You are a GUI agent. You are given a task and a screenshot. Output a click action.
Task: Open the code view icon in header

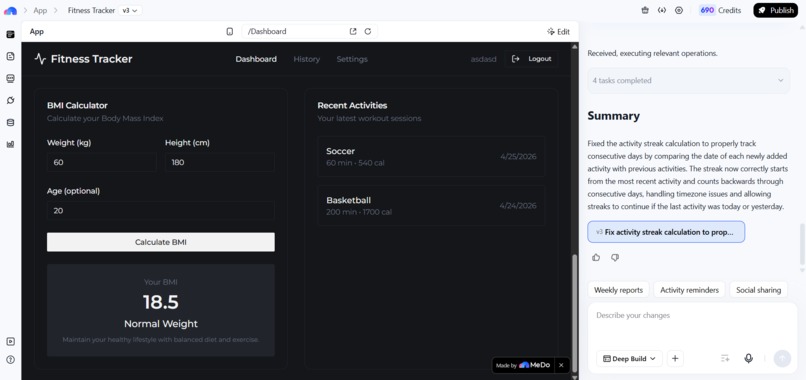(662, 10)
